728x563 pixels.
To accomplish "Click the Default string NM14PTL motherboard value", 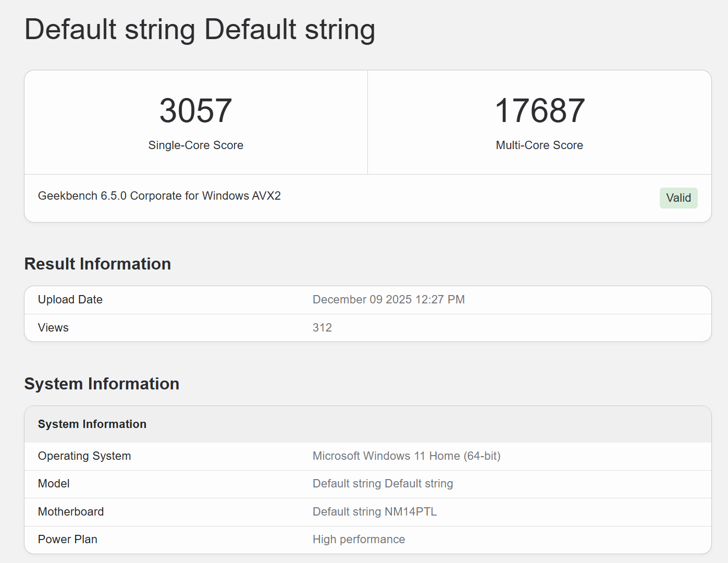I will [374, 512].
